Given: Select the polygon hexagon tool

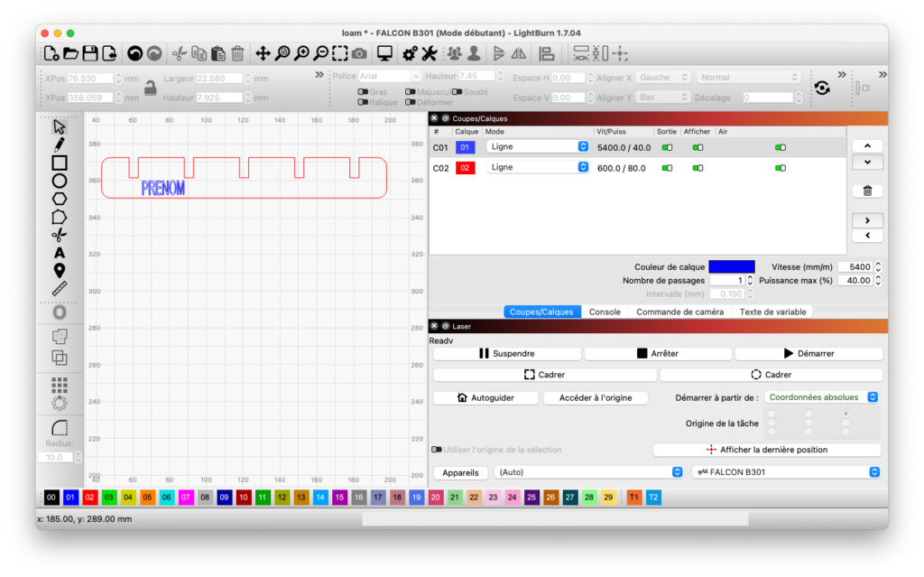Looking at the screenshot, I should 60,199.
